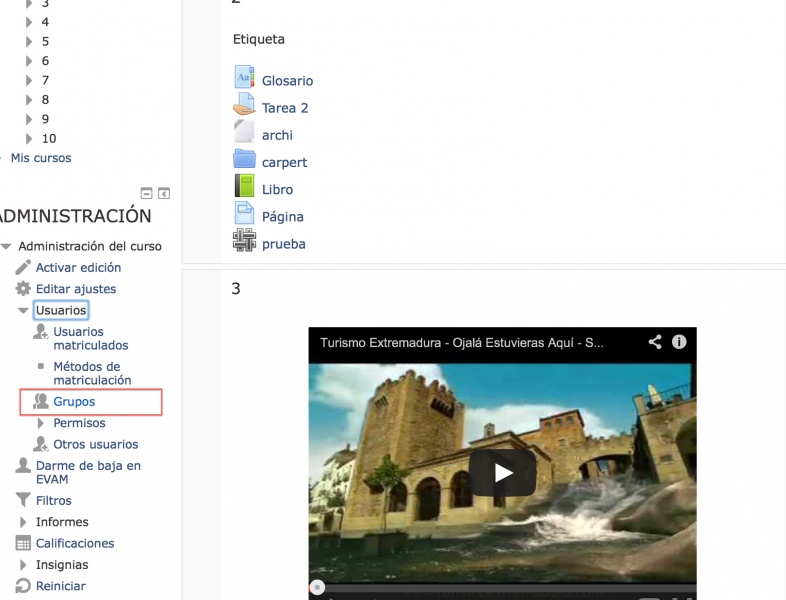Click the Tarea 2 assignment icon
Viewport: 786px width, 600px height.
pyautogui.click(x=244, y=105)
